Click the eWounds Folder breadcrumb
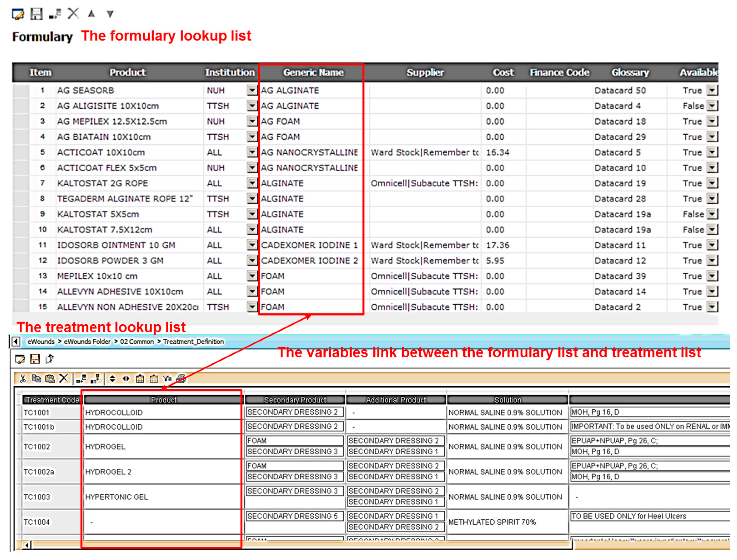The image size is (737, 560). [87, 342]
